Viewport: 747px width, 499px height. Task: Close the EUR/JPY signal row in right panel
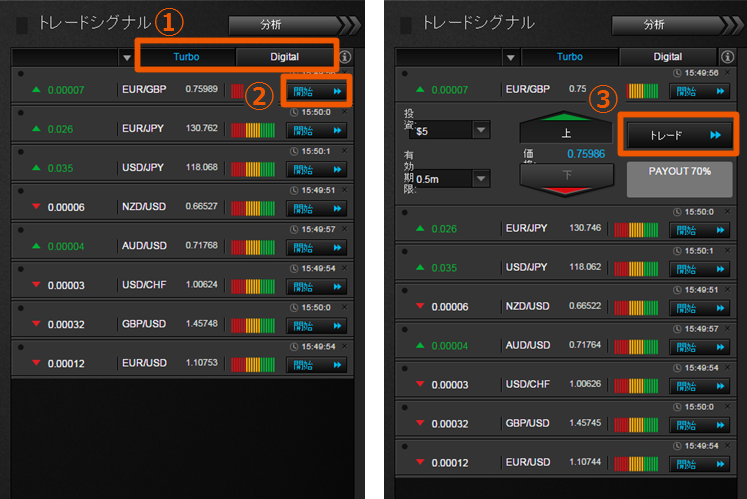(727, 211)
